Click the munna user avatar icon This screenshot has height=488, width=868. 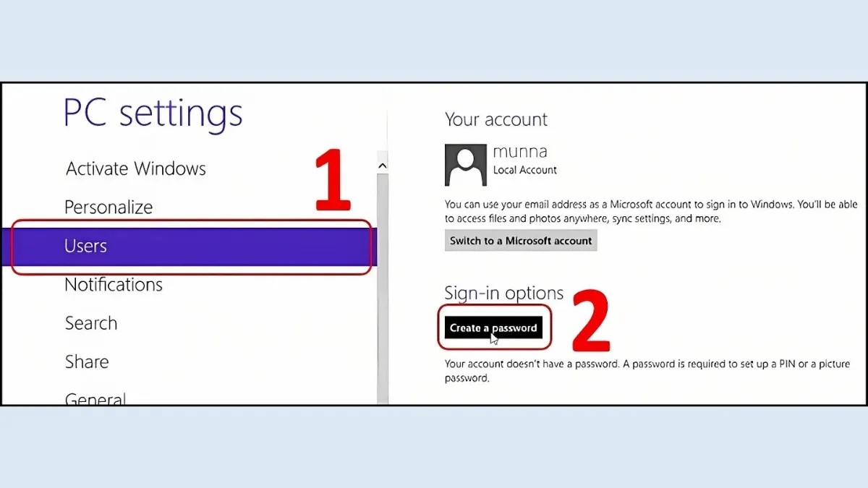pos(465,165)
